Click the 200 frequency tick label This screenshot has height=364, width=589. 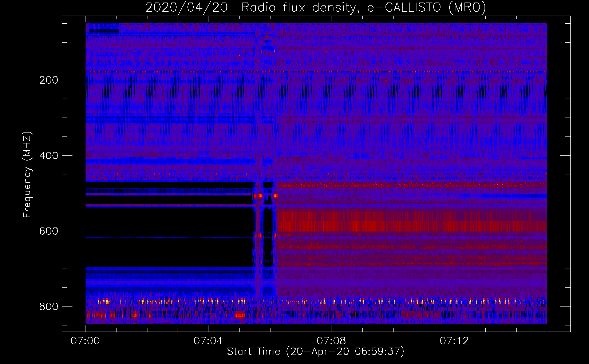pos(49,80)
